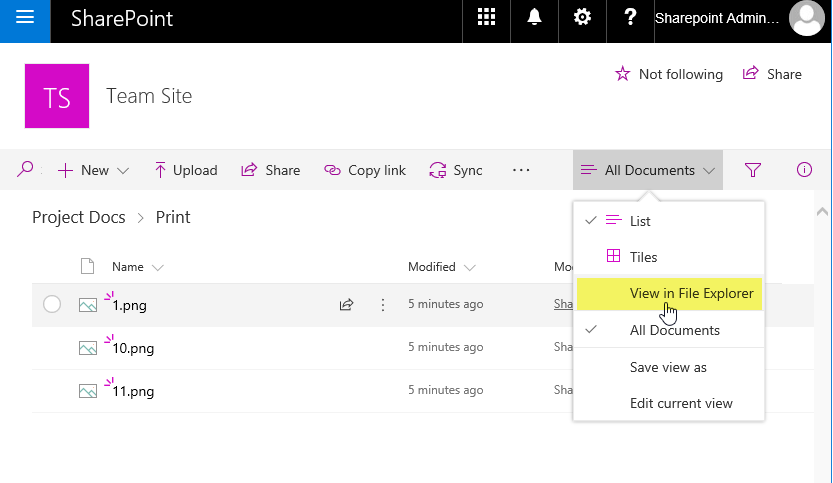
Task: Click the share icon on the 1.png row
Action: (x=346, y=304)
